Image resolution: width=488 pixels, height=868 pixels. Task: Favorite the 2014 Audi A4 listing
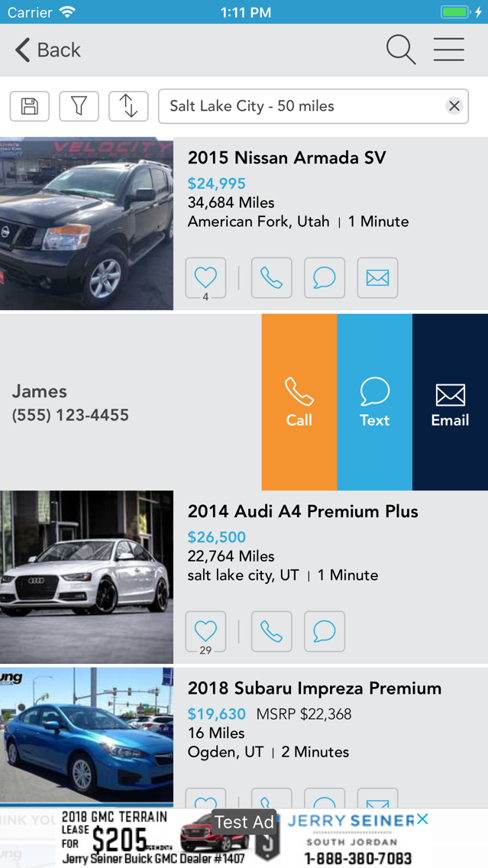pyautogui.click(x=205, y=632)
